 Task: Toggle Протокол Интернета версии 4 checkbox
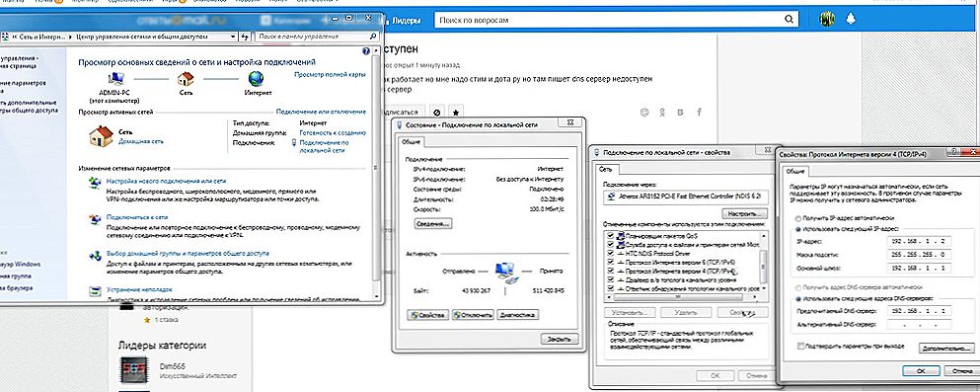tap(610, 272)
